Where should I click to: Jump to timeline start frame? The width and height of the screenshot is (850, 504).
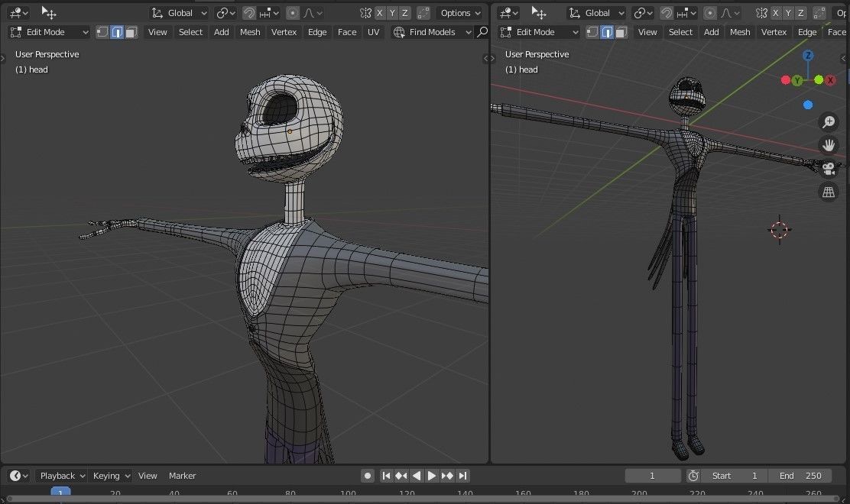(386, 475)
